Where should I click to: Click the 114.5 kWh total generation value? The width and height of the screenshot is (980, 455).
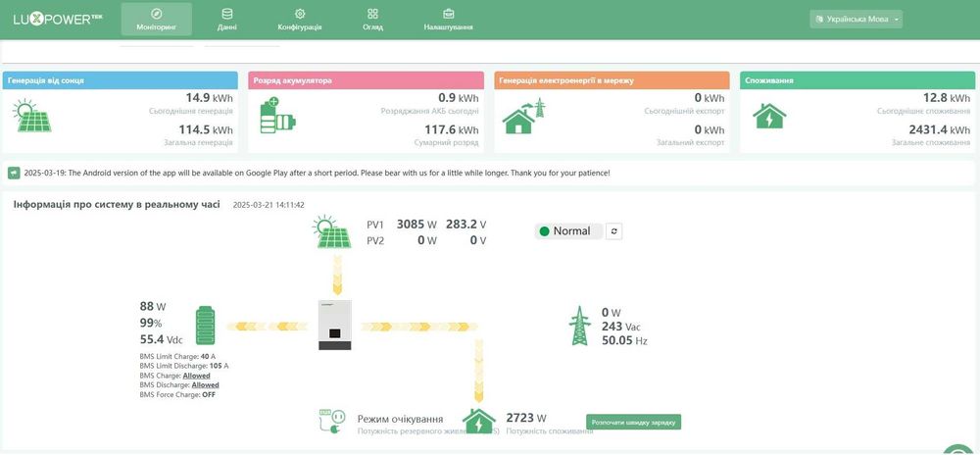[206, 130]
